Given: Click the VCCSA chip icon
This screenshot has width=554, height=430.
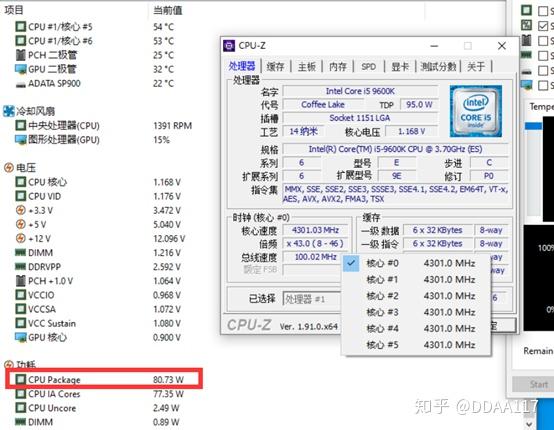Looking at the screenshot, I should point(21,309).
